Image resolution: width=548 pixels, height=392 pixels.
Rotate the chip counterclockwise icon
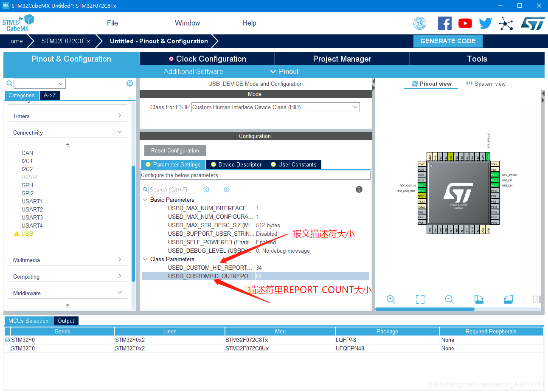[509, 299]
